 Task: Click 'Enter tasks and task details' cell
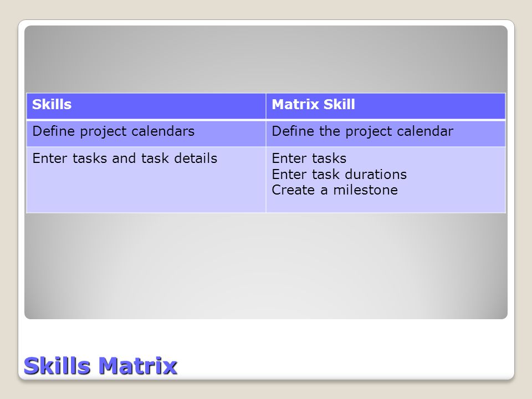(x=146, y=180)
